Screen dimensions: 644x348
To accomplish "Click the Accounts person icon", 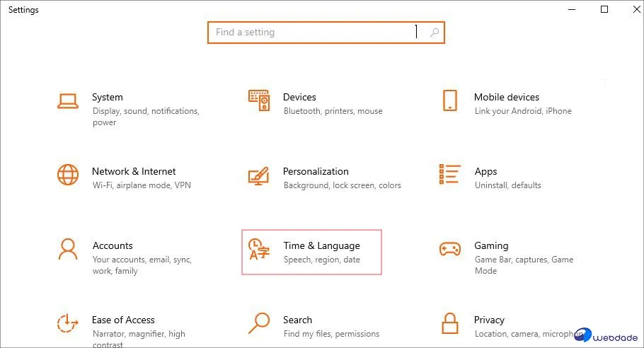I will 68,249.
